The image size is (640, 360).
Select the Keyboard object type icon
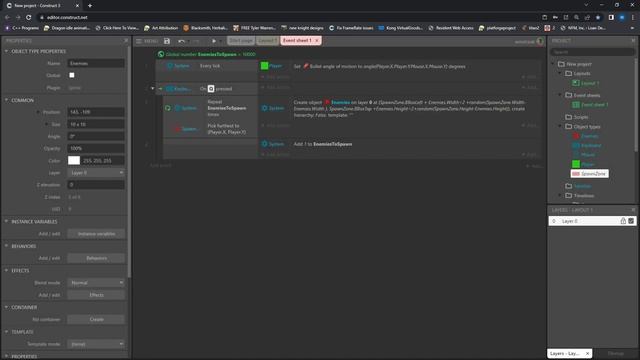[576, 145]
